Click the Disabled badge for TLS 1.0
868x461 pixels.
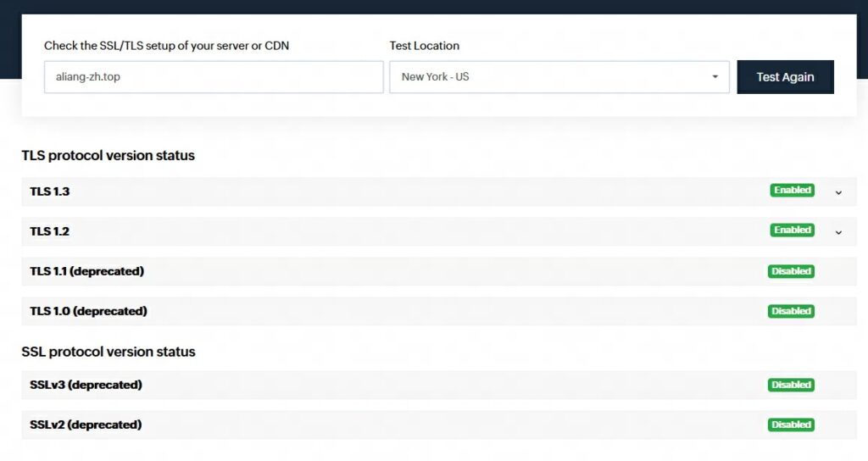[x=791, y=312]
